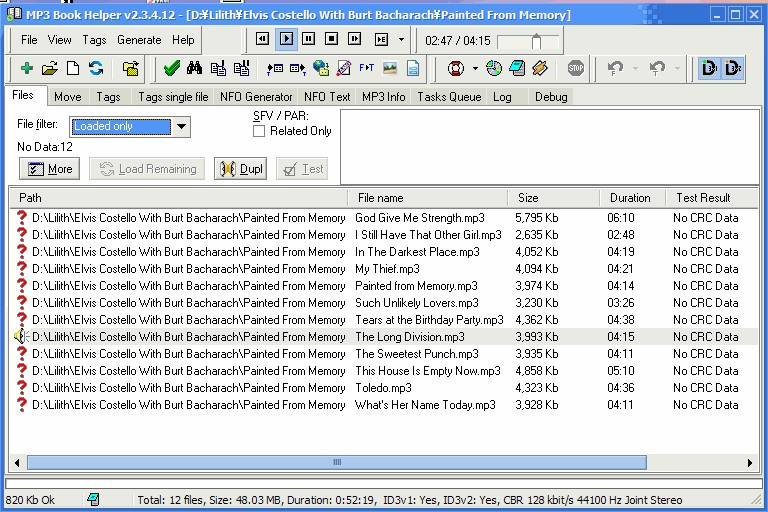This screenshot has height=512, width=768.
Task: Click the green checkmark toolbar icon
Action: [x=171, y=68]
